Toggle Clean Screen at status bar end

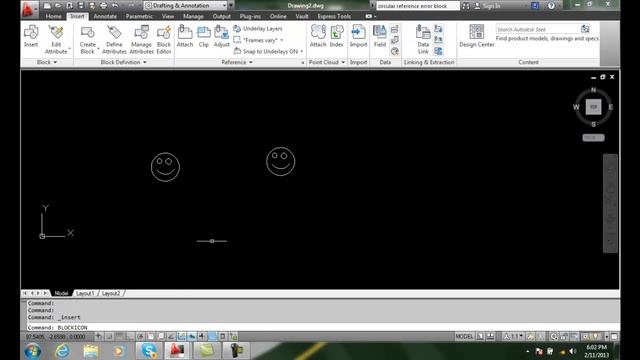[614, 336]
